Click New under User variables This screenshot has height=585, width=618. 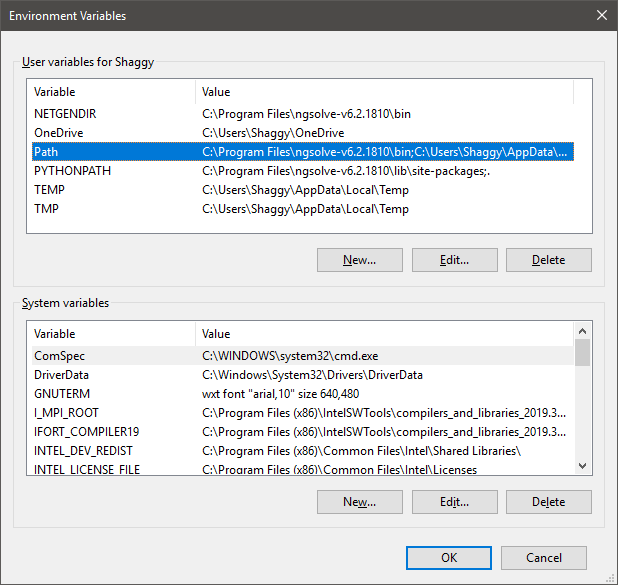pos(360,260)
